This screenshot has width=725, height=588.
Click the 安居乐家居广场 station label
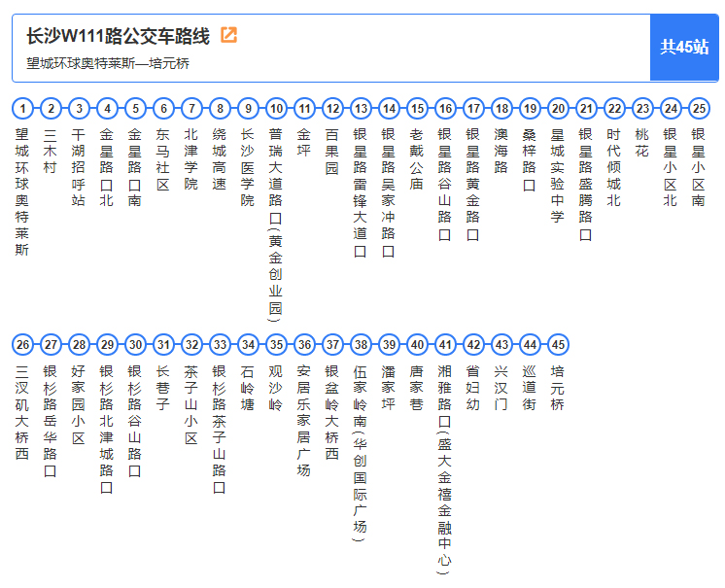tap(304, 420)
